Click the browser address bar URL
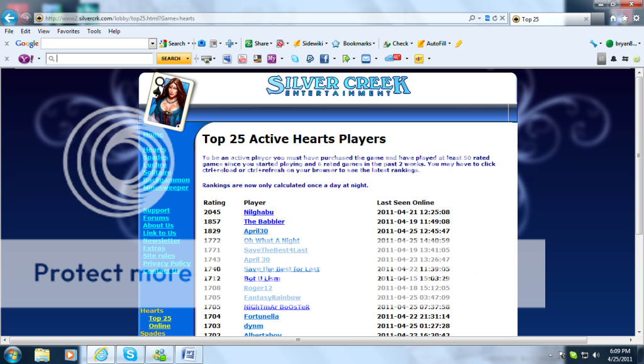The image size is (644, 364). [120, 18]
